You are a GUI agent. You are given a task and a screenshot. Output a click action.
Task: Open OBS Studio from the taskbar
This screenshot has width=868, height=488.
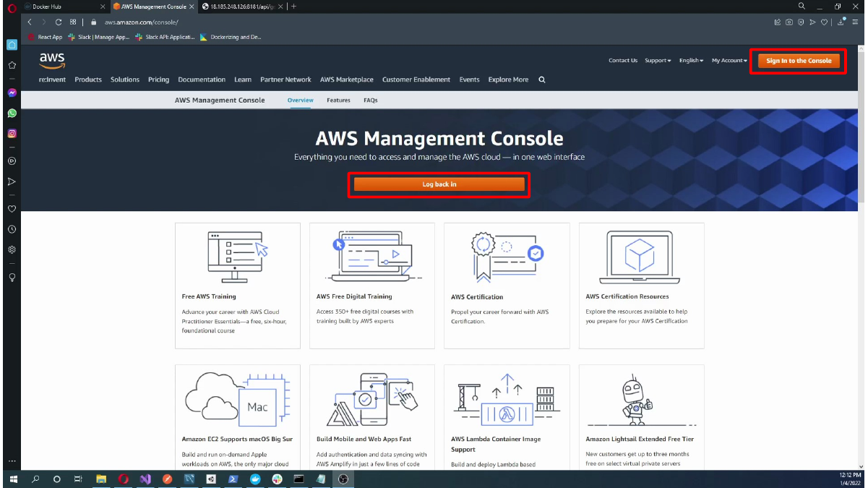pos(343,479)
